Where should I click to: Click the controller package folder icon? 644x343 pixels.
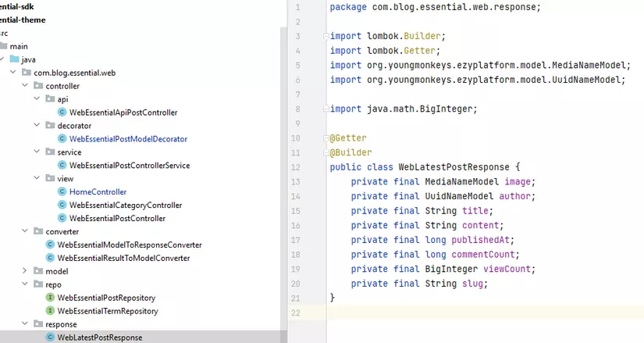coord(38,85)
